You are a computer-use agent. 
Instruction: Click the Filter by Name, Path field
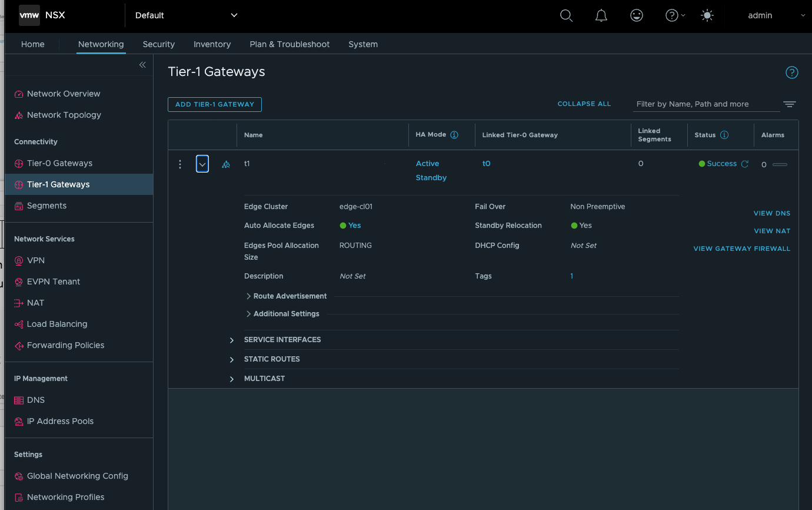coord(706,104)
